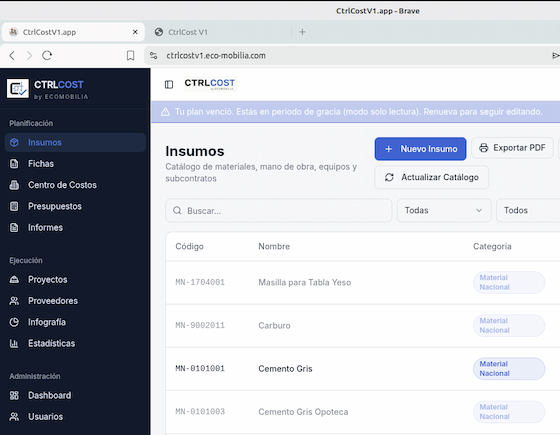Click the Nombre column header
560x435 pixels.
click(x=274, y=246)
